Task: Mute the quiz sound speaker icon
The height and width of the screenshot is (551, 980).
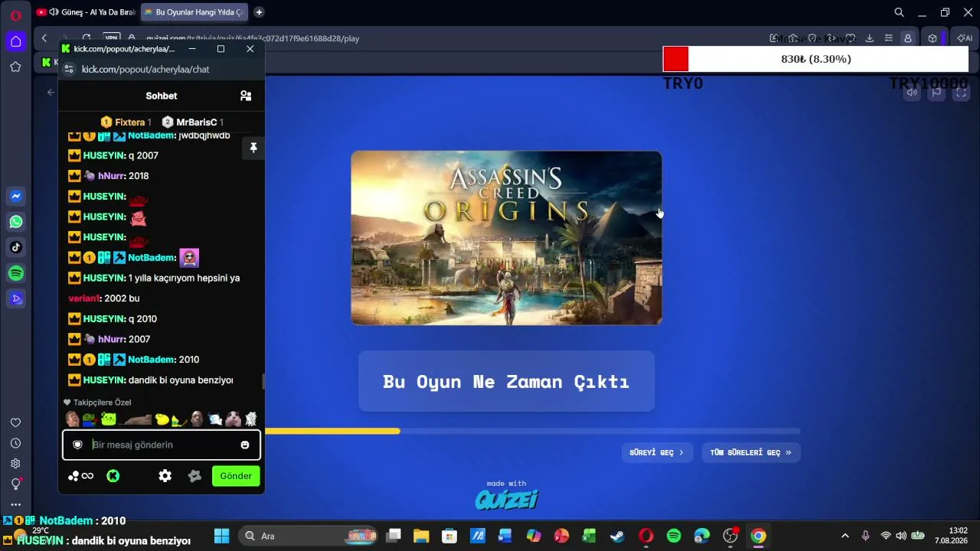Action: 912,93
